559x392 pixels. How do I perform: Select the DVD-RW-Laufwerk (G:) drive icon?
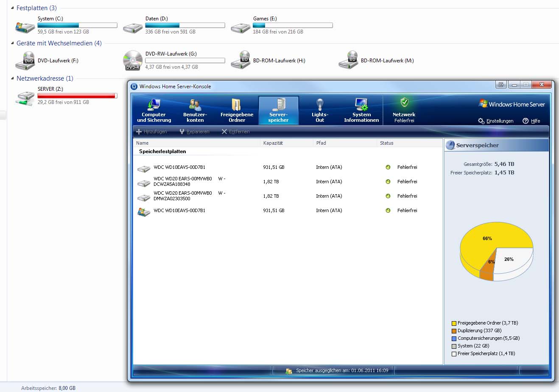tap(133, 61)
